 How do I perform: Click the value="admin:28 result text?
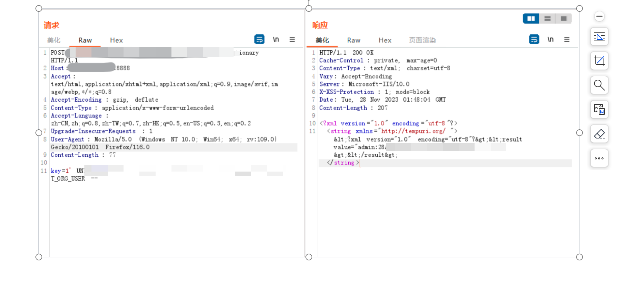coord(360,147)
